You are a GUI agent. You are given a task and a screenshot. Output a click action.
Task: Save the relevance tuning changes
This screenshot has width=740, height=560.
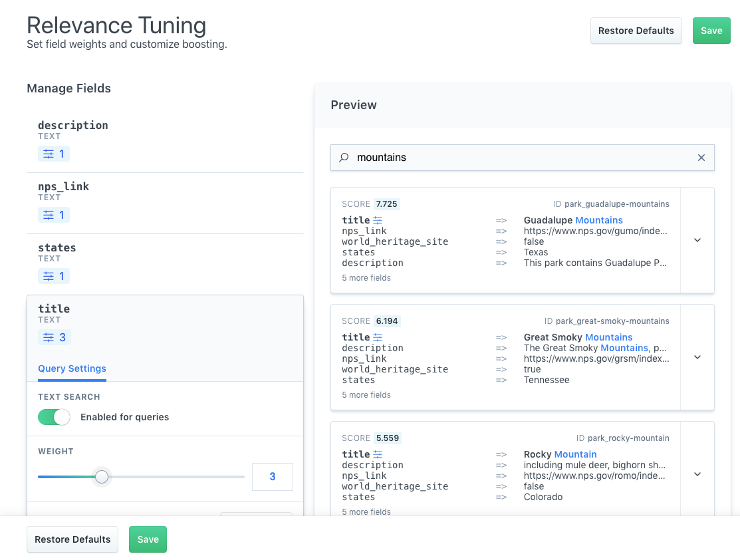pos(711,31)
